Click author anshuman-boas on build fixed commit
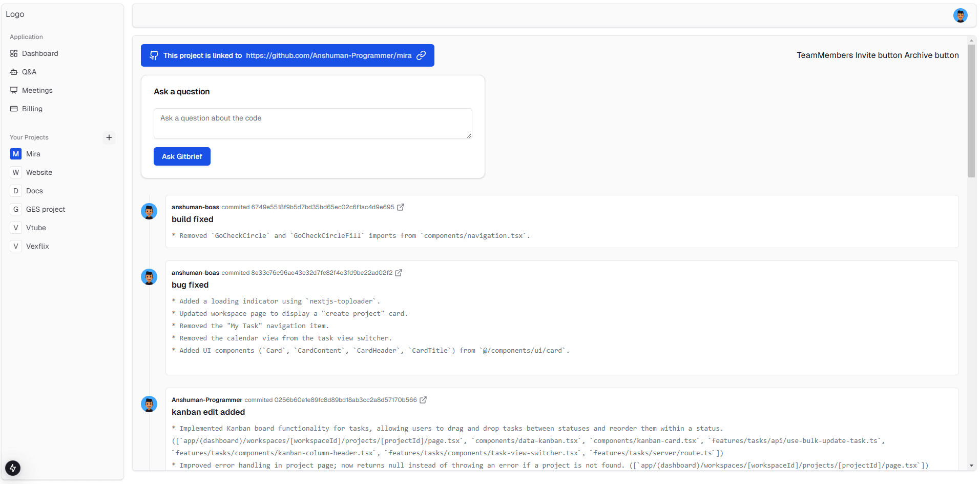Image resolution: width=980 pixels, height=484 pixels. [195, 207]
